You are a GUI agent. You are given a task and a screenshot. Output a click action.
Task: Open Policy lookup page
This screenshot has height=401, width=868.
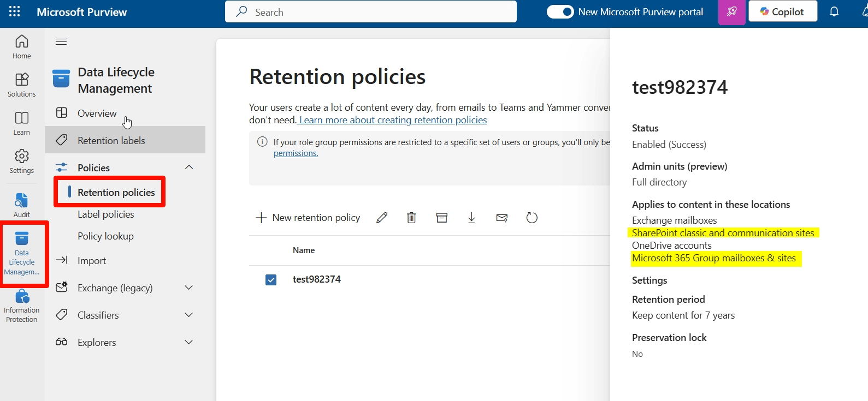(x=105, y=236)
